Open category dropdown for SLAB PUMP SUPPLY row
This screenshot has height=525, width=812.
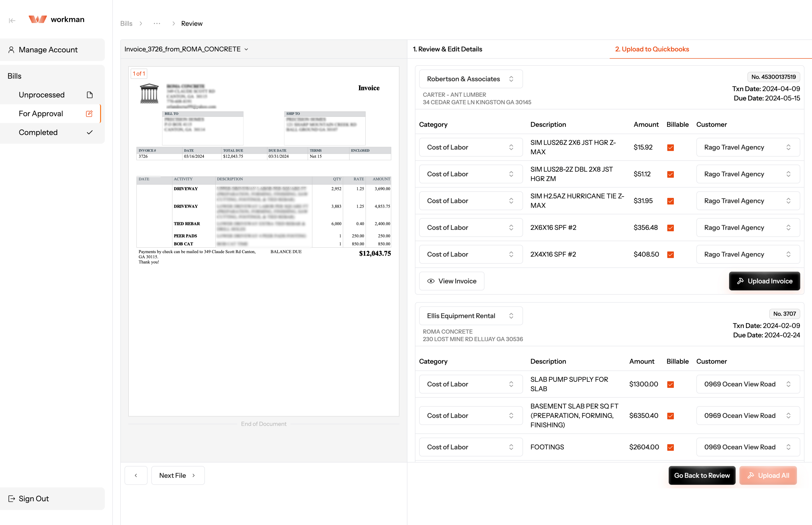[471, 384]
